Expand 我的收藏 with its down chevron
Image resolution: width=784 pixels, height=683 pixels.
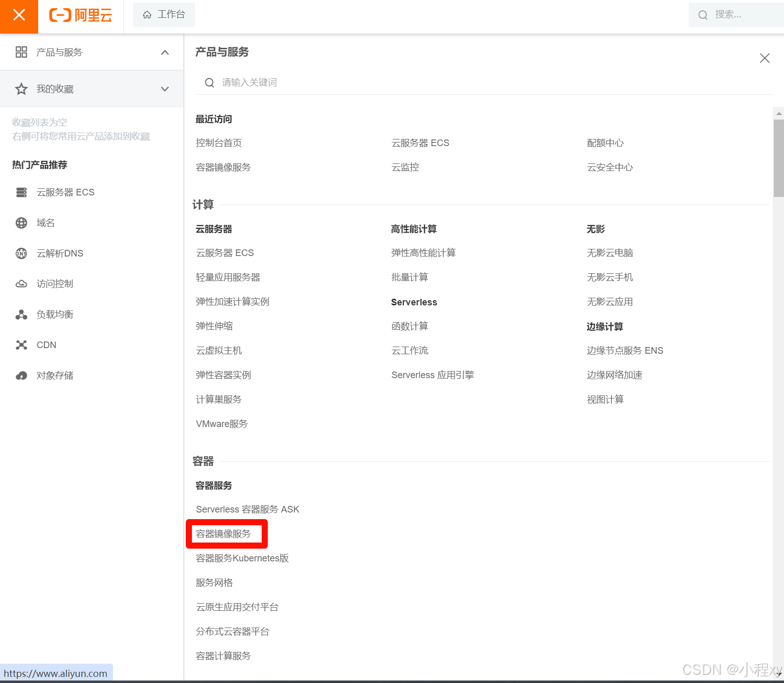click(x=165, y=89)
